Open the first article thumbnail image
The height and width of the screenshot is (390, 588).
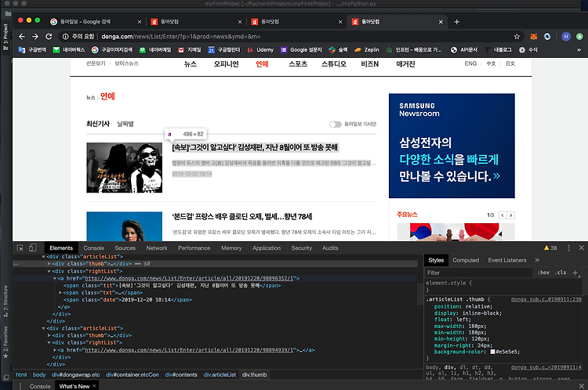[124, 168]
